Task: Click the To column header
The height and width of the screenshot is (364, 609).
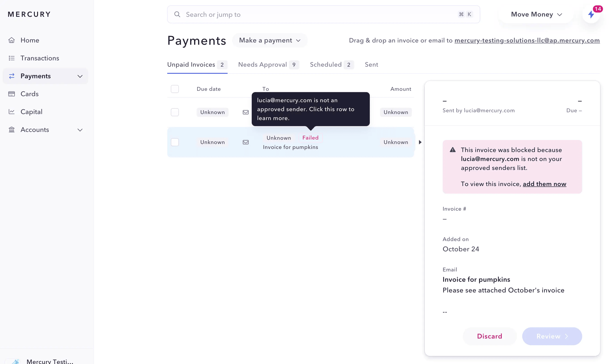Action: coord(265,89)
